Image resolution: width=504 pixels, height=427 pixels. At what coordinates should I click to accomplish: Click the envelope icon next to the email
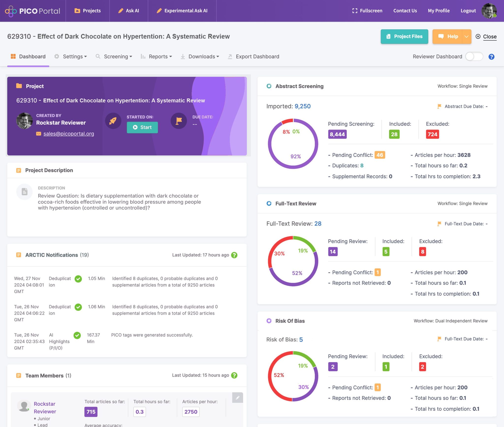pos(39,134)
